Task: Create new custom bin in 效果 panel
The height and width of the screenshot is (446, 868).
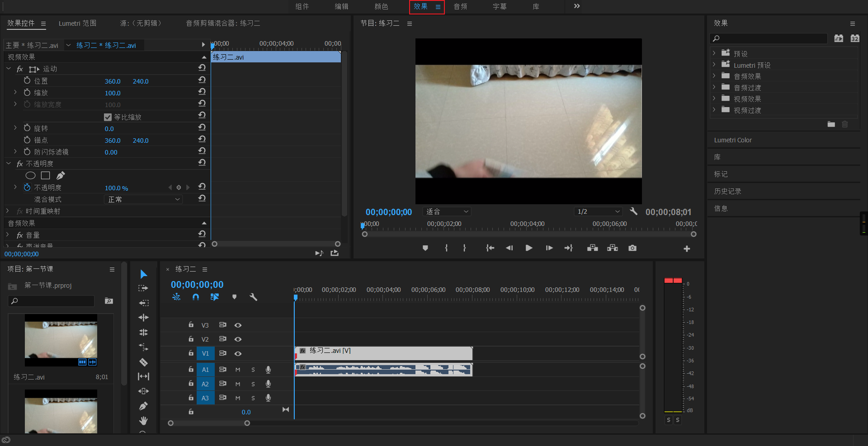Action: (831, 124)
